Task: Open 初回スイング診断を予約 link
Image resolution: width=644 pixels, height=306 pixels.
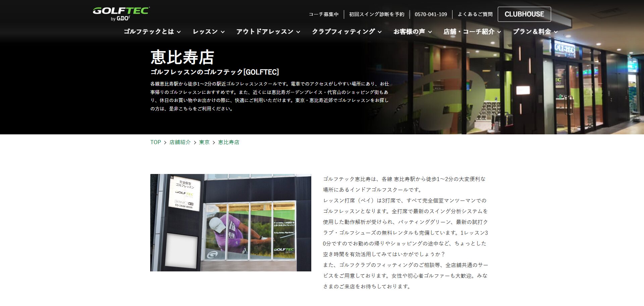Action: tap(376, 14)
